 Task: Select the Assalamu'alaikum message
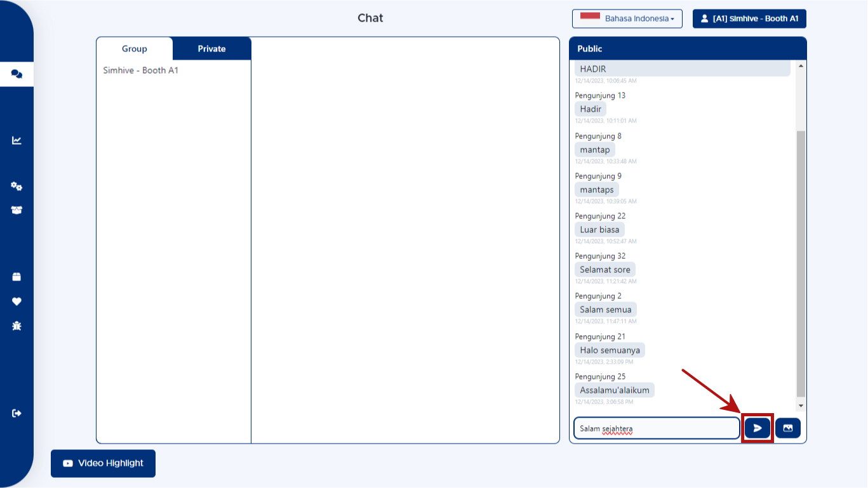point(615,390)
